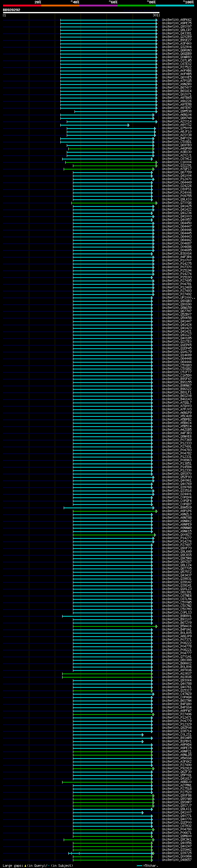Click the purple ~60% identity color segment
Screen dimensions: 197x868
98,6
